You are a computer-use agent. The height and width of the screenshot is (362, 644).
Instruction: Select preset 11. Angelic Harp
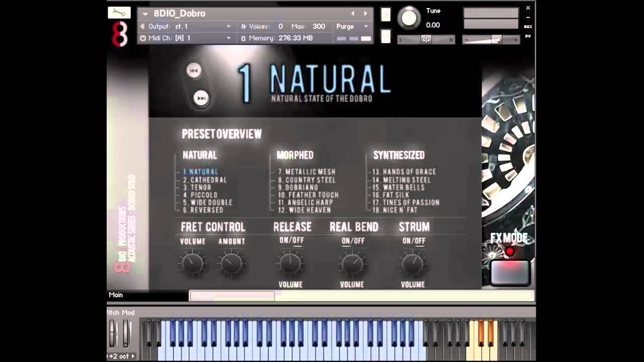click(305, 203)
